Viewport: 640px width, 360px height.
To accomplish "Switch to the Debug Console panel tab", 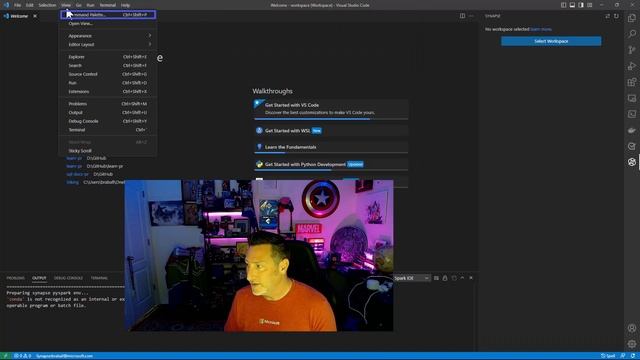I will point(68,278).
